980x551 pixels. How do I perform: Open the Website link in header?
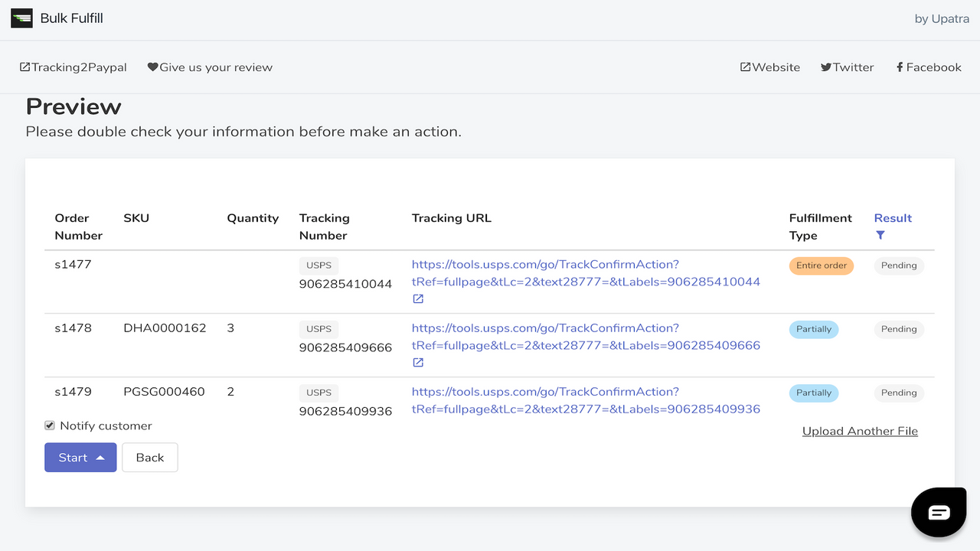pyautogui.click(x=769, y=67)
